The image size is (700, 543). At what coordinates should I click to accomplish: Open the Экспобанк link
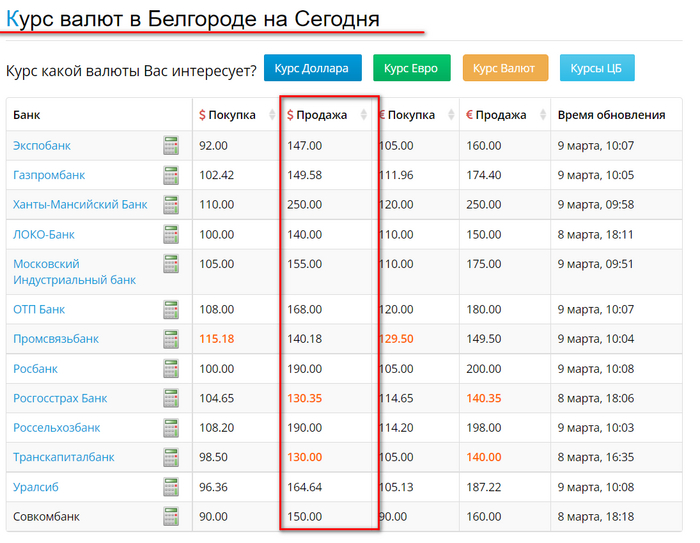tap(42, 146)
